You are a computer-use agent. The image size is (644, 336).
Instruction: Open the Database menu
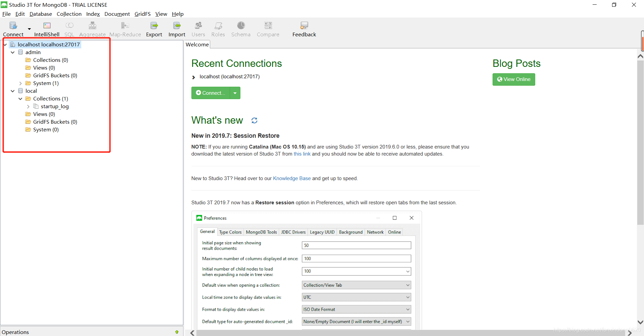point(41,14)
